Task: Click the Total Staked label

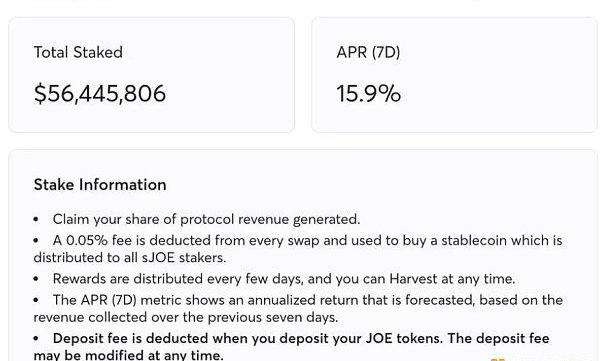Action: click(x=78, y=52)
